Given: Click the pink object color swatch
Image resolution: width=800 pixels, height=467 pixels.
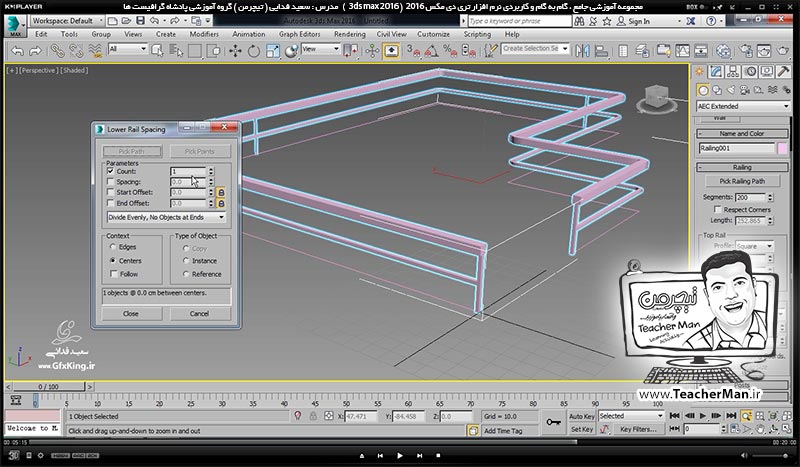Looking at the screenshot, I should (x=783, y=148).
